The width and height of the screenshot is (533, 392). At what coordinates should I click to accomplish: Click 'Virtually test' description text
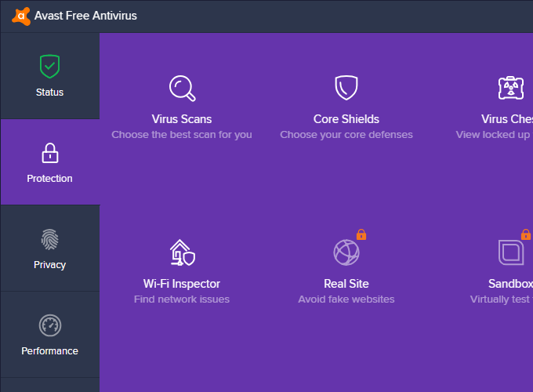coord(500,299)
